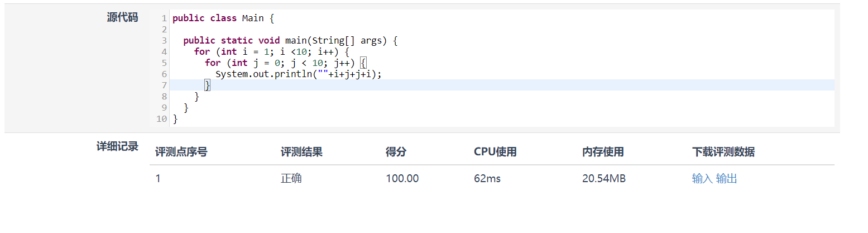
Task: Open the 输出 download link
Action: tap(726, 179)
